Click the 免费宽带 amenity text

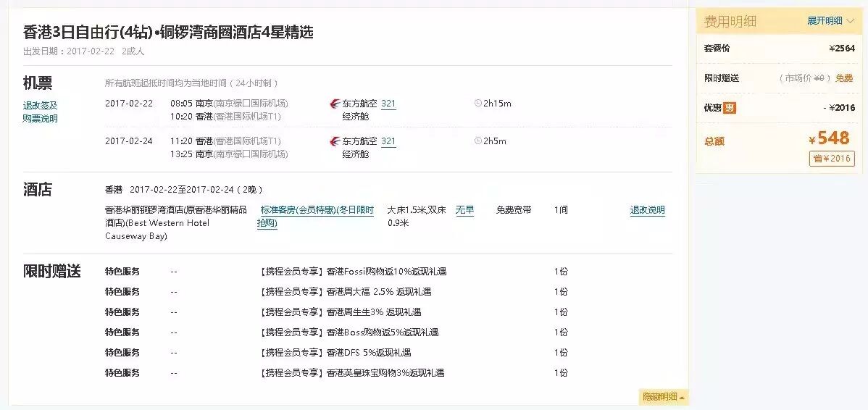(x=514, y=209)
